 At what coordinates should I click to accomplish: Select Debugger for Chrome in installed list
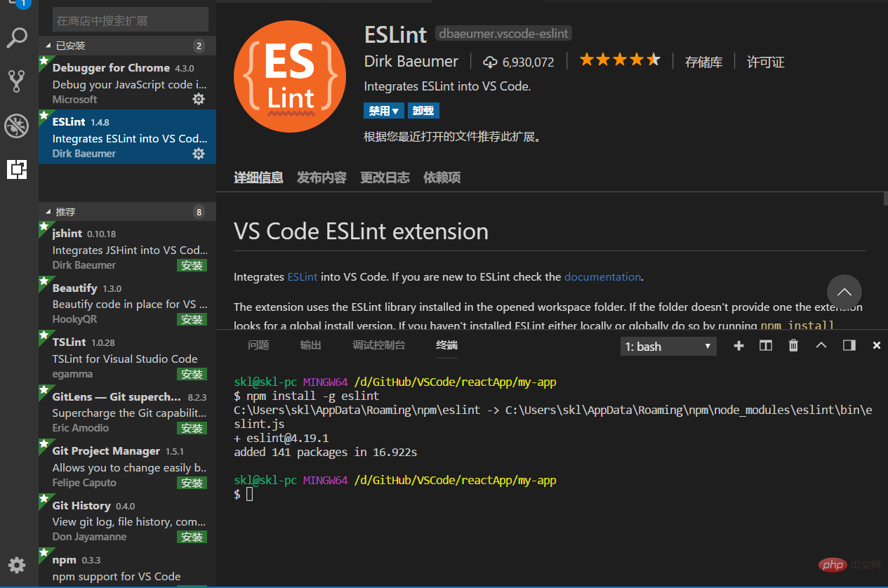[x=127, y=83]
